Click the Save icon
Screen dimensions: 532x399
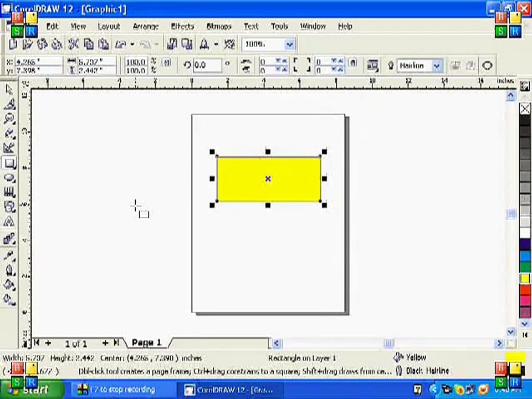42,44
